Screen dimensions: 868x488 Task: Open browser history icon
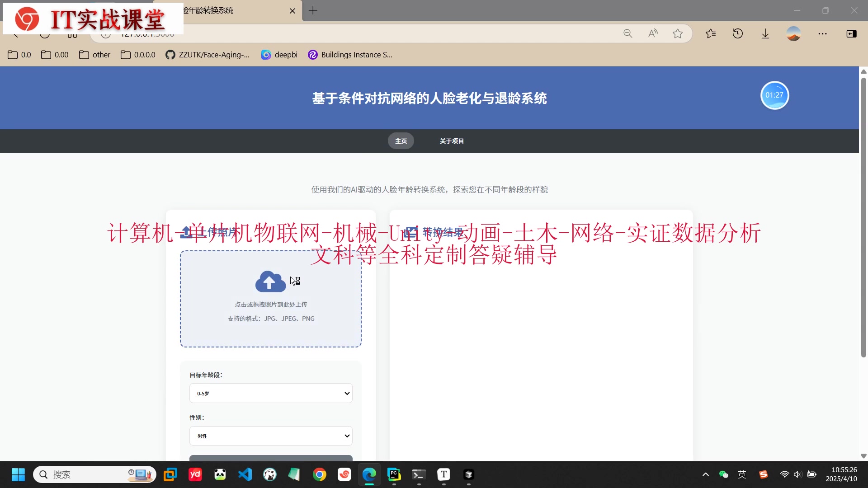coord(737,33)
